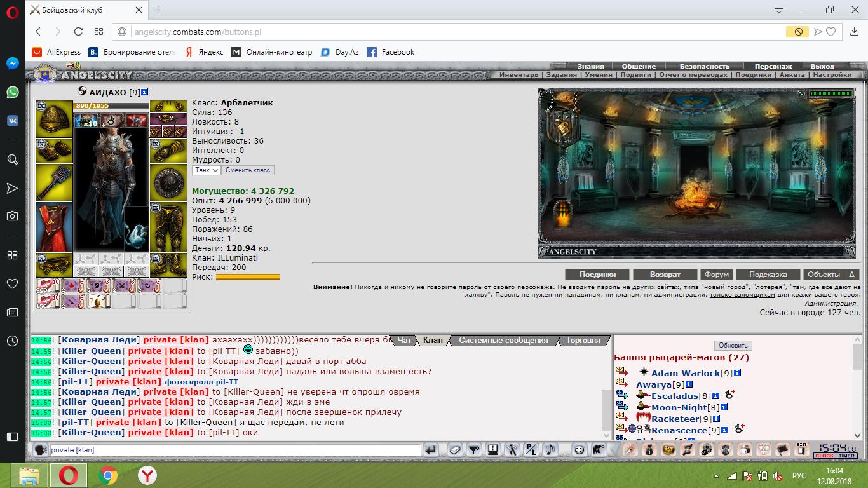This screenshot has height=488, width=868.
Task: Open Opera snapshot camera tool
Action: click(12, 216)
